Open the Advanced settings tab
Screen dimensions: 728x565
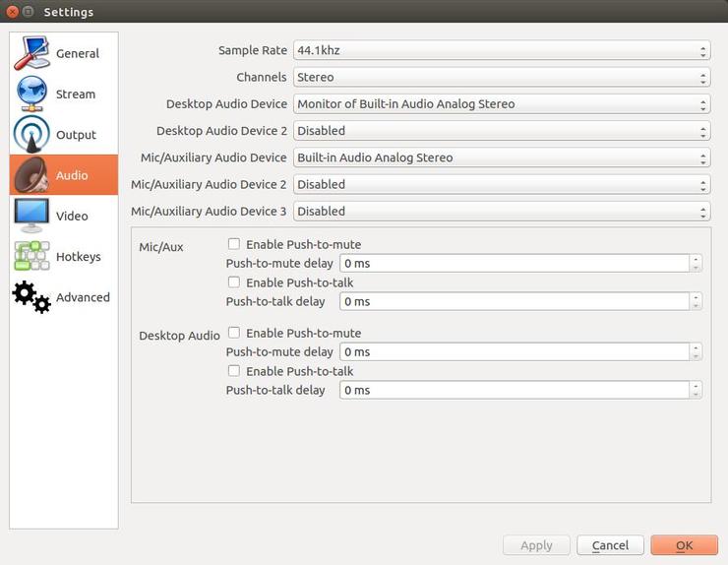[x=64, y=297]
